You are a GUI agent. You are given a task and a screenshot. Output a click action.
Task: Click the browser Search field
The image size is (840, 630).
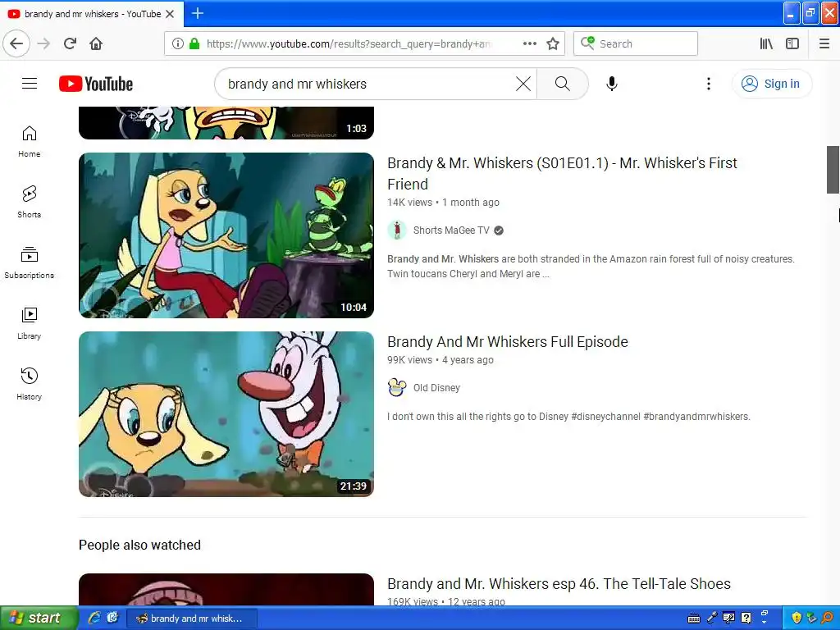click(636, 43)
